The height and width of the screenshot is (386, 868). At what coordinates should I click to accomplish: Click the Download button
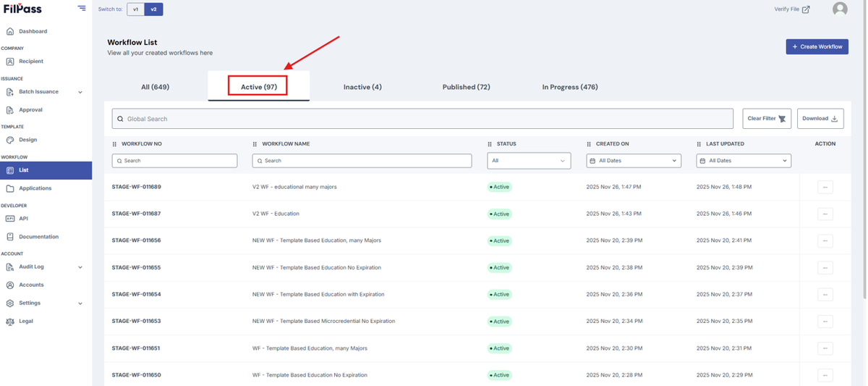click(820, 119)
